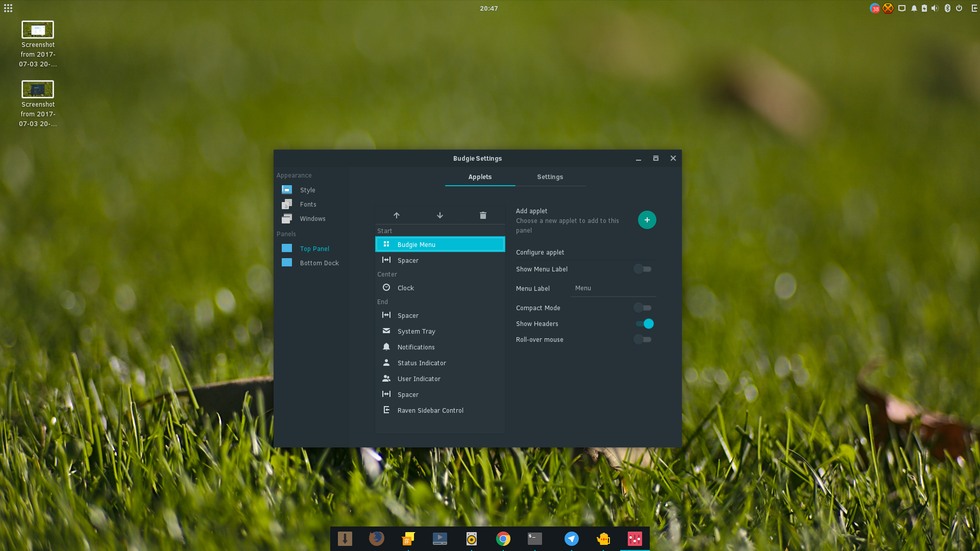Turn off Show Headers switch
980x551 pixels.
pyautogui.click(x=644, y=323)
